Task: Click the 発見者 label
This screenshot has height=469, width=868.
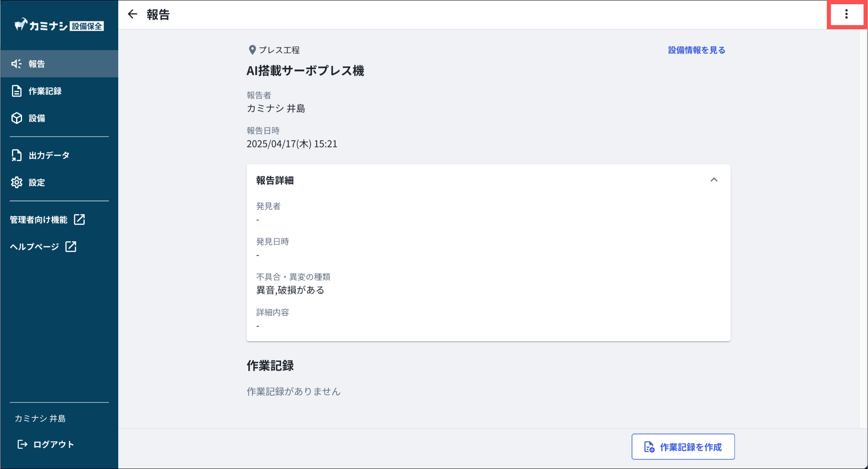Action: [268, 206]
